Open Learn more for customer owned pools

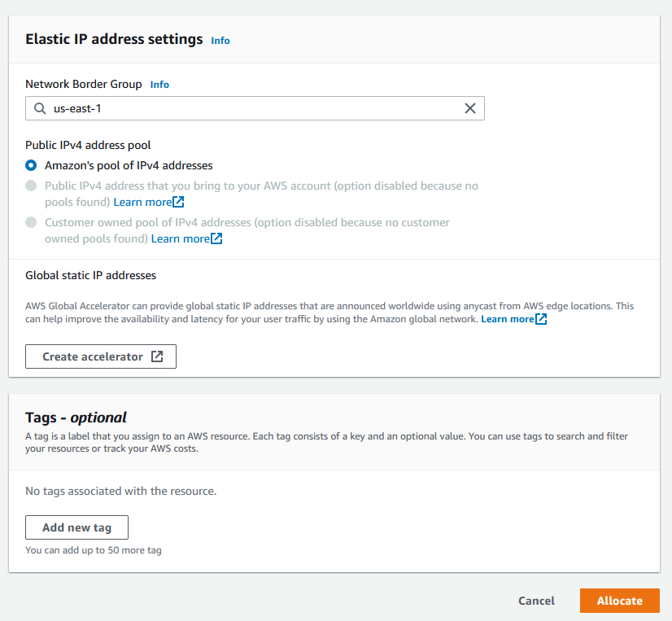(181, 238)
